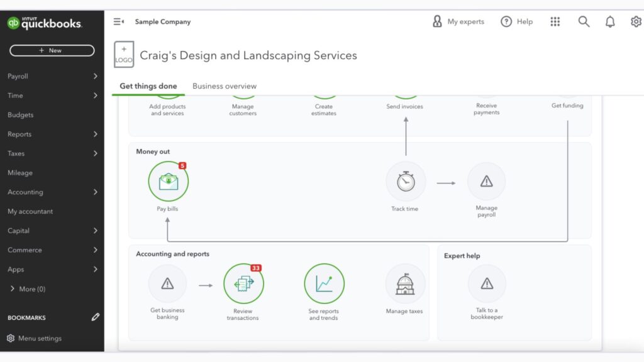Click the Receive payments label
This screenshot has height=362, width=644.
pos(486,109)
